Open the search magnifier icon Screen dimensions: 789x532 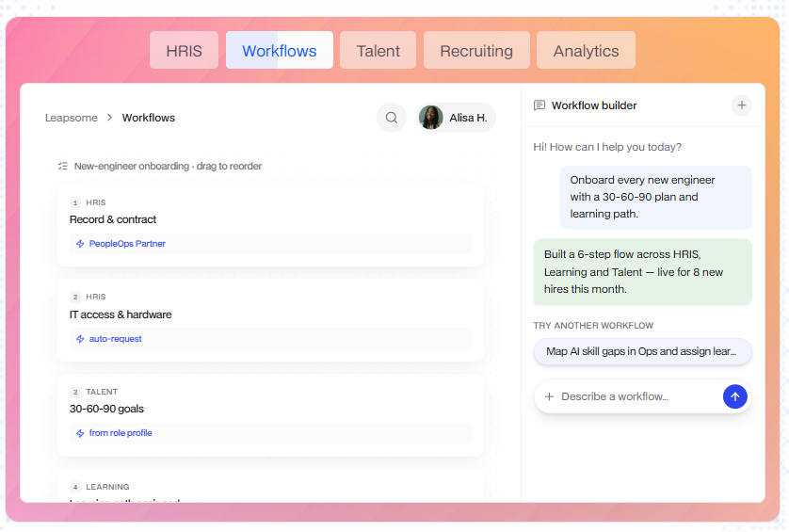(x=391, y=118)
